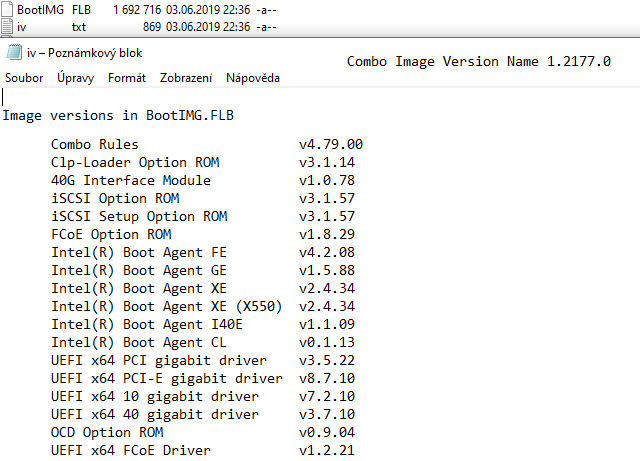Screen dimensions: 640x461
Task: Open the Soubor menu
Action: pyautogui.click(x=24, y=78)
